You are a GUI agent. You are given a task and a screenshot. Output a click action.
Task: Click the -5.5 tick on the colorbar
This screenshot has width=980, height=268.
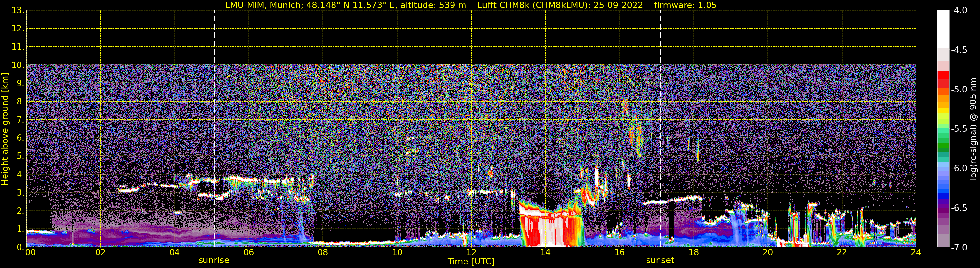point(959,129)
